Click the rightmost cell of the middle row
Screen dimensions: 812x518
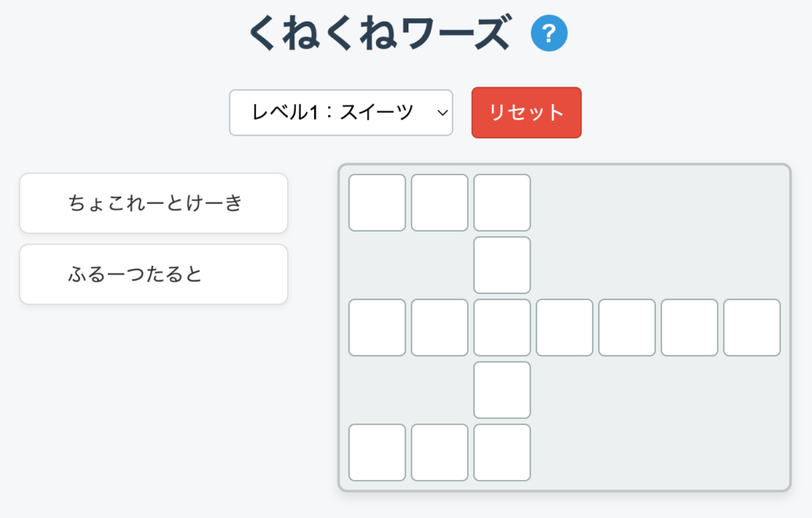pos(752,328)
